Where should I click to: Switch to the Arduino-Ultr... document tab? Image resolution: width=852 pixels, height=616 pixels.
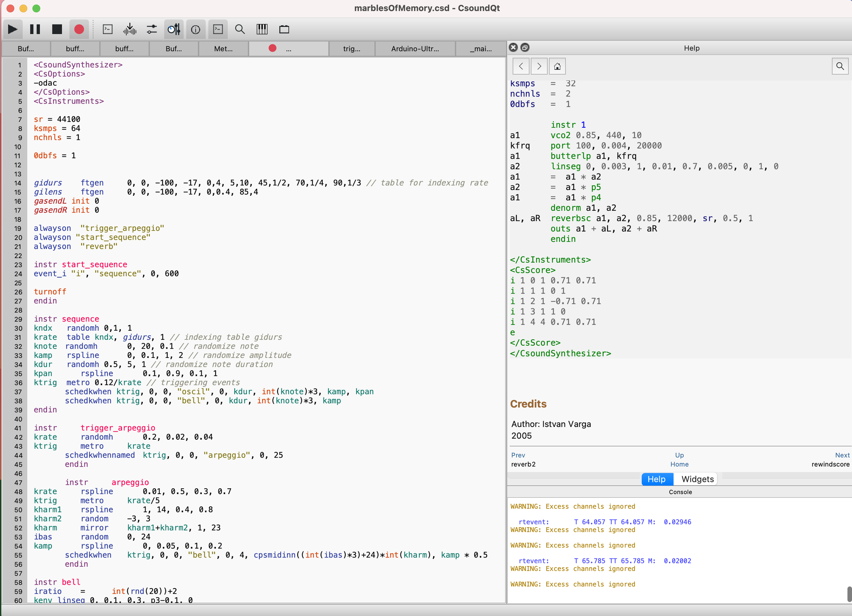(x=415, y=48)
